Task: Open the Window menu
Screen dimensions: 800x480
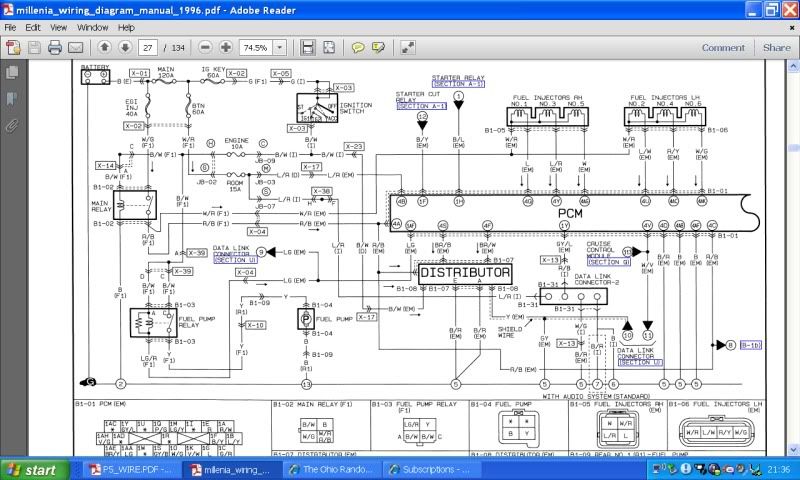Action: pos(92,28)
